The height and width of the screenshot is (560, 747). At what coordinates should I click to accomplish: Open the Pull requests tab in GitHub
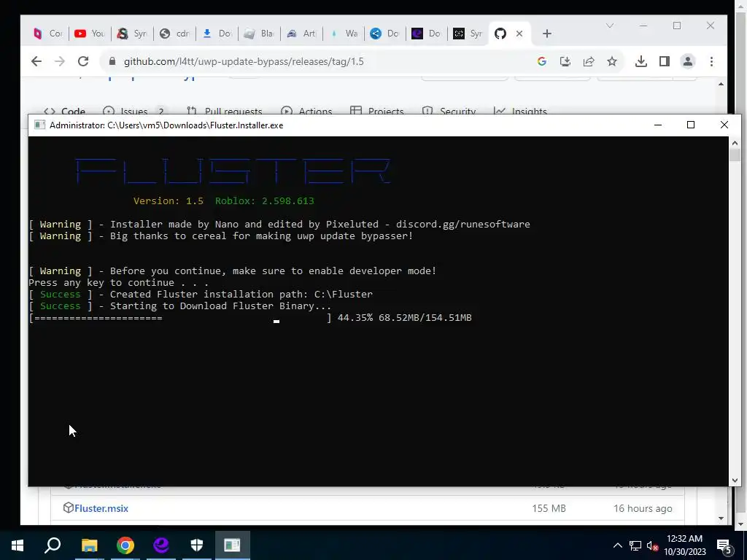(225, 111)
